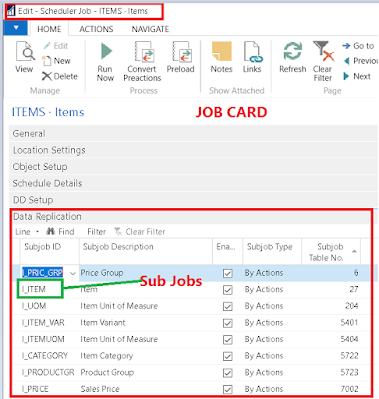Go to Previous record
This screenshot has height=399, width=379.
pyautogui.click(x=361, y=61)
